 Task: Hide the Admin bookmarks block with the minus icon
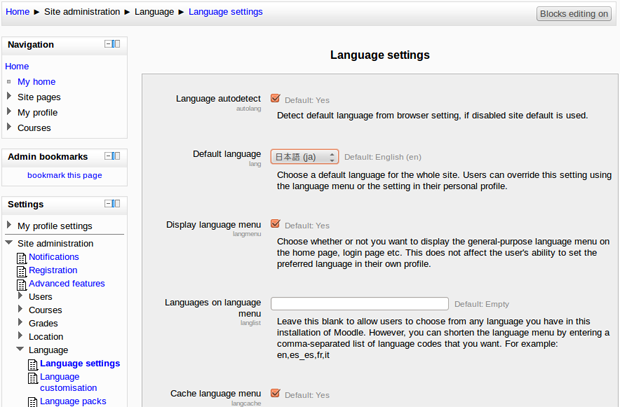(x=108, y=156)
